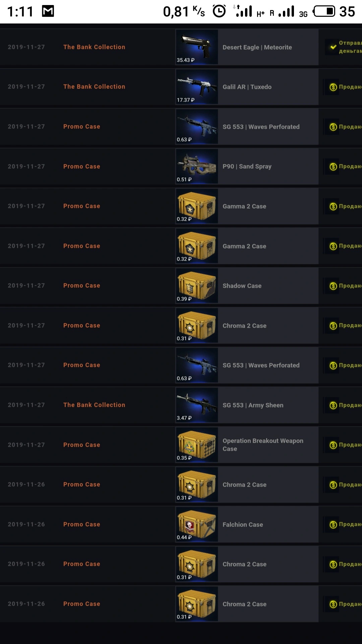Select the P90 Sand Spray weapon image

click(x=197, y=166)
